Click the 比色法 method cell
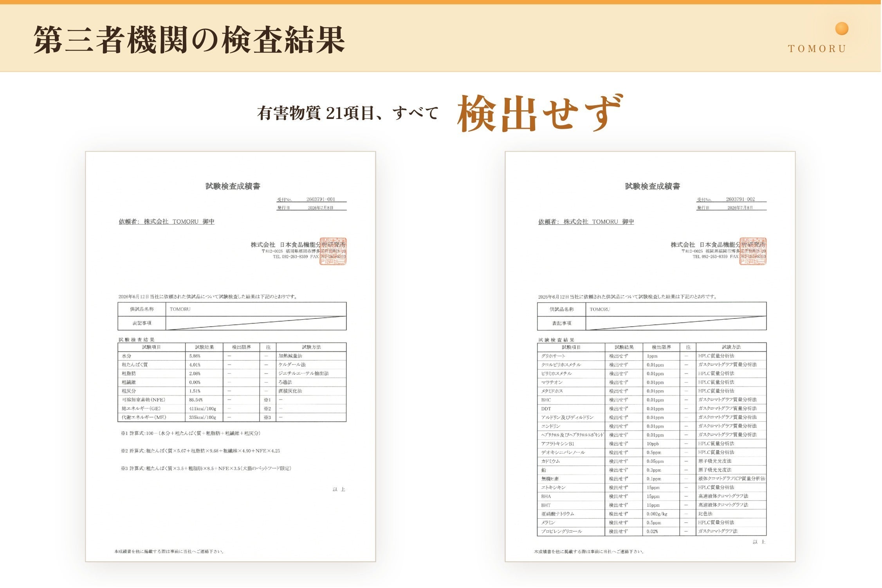The image size is (882, 588). [705, 514]
